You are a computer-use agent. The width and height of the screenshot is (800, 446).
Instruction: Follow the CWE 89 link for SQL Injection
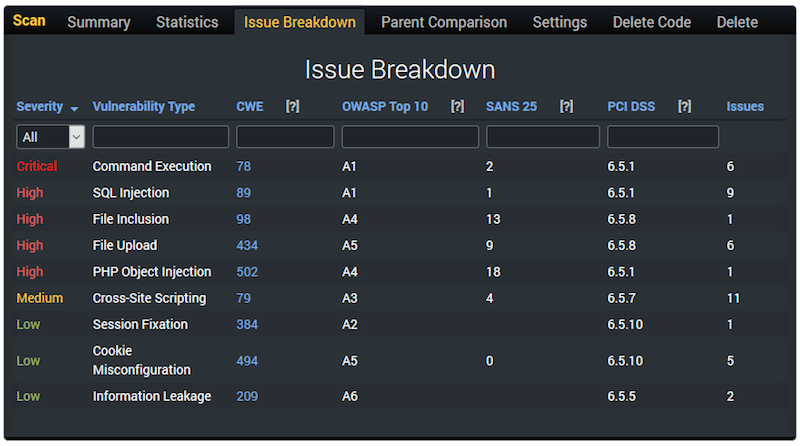point(243,193)
